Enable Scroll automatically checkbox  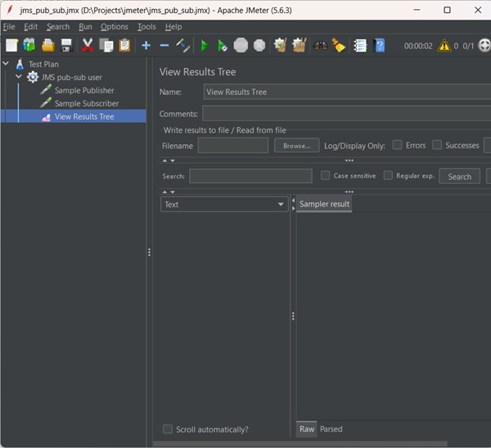pos(168,429)
